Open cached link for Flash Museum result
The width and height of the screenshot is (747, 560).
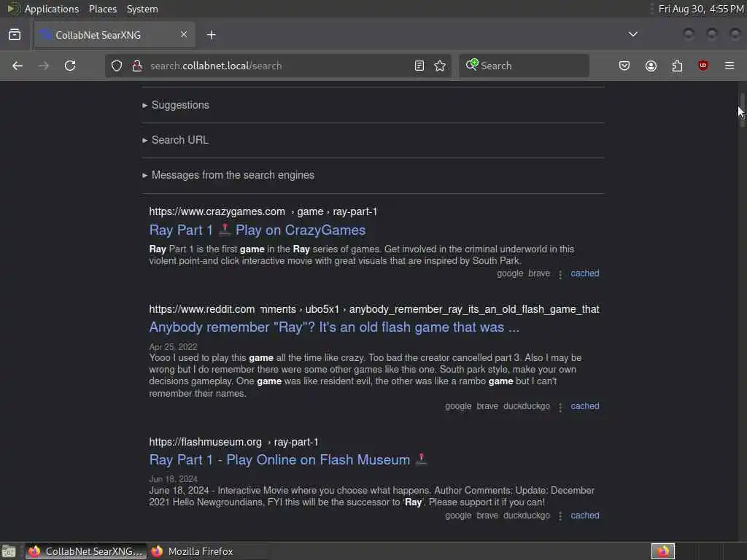(x=585, y=516)
